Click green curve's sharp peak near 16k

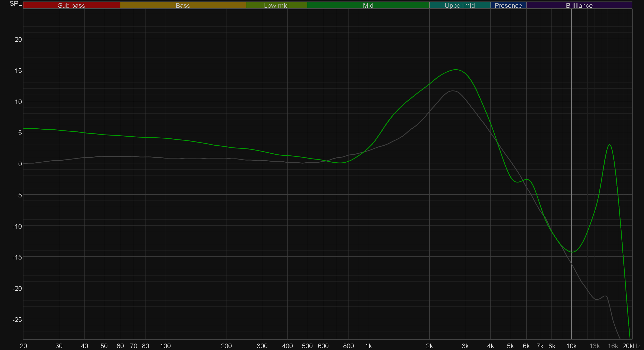pyautogui.click(x=609, y=145)
